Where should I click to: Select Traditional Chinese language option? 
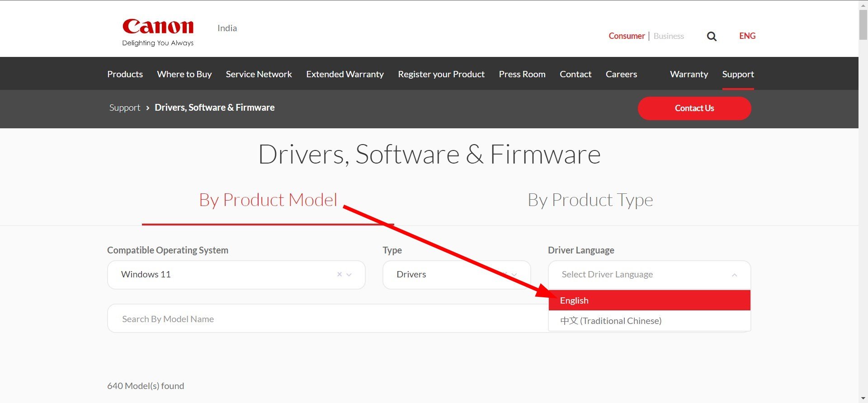coord(649,321)
